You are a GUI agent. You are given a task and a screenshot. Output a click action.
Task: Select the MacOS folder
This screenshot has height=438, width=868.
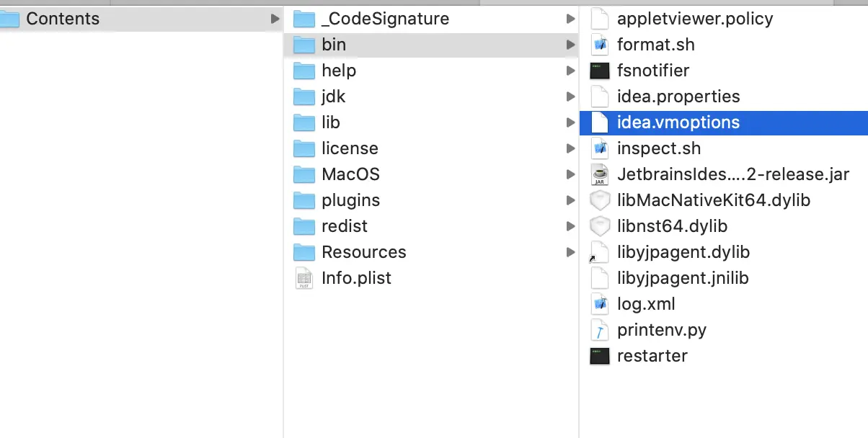(350, 174)
